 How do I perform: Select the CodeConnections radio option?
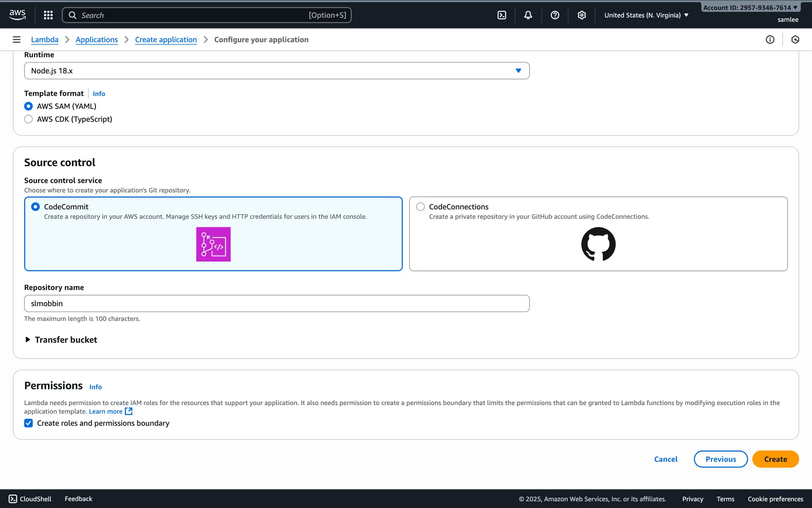(420, 207)
